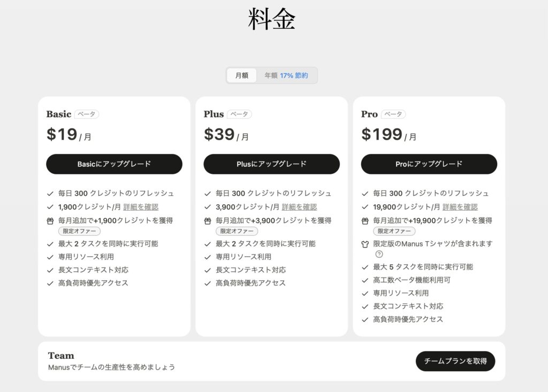
Task: Click the $199 /月 price text
Action: point(389,135)
